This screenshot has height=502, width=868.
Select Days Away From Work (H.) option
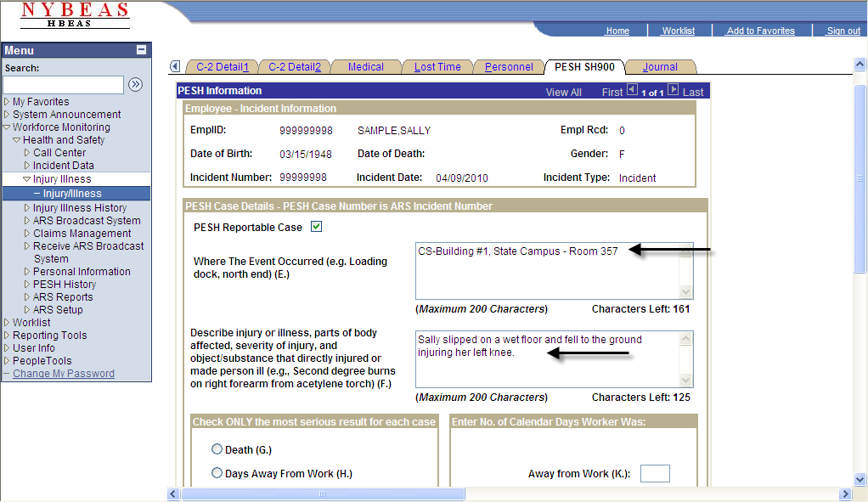coord(217,472)
